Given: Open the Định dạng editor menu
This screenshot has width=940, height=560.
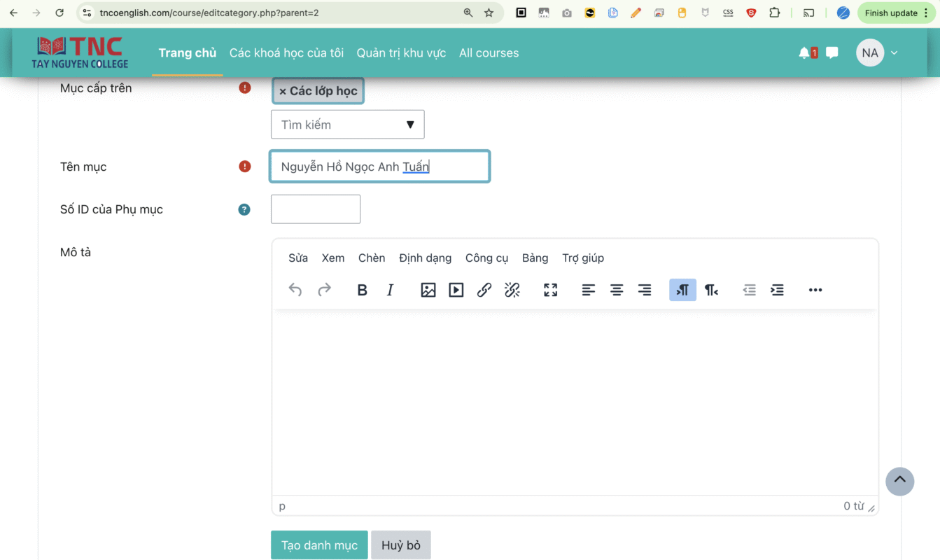Looking at the screenshot, I should [x=425, y=258].
